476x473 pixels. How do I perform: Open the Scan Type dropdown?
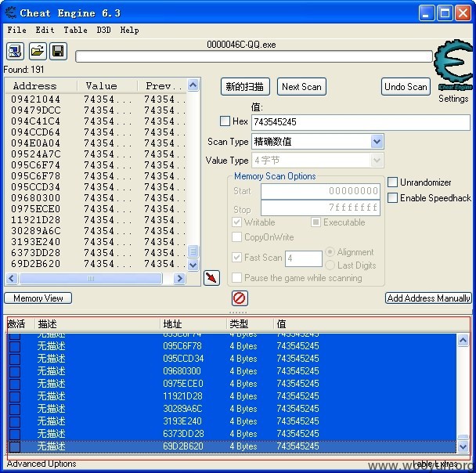[377, 142]
